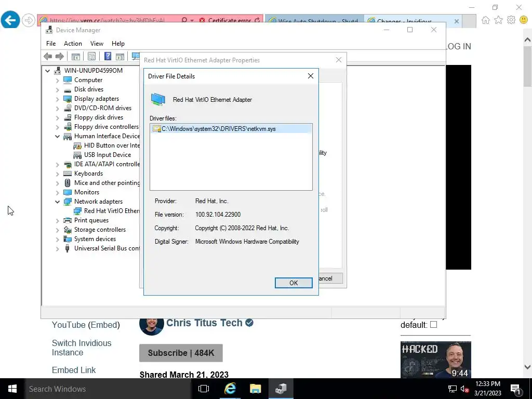Screen dimensions: 532x399
Task: Expand the IDE ATA/ATAPI controllers node
Action: (57, 165)
